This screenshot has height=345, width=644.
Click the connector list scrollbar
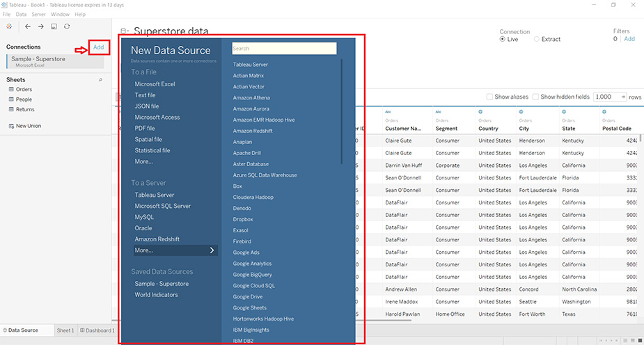click(x=341, y=111)
